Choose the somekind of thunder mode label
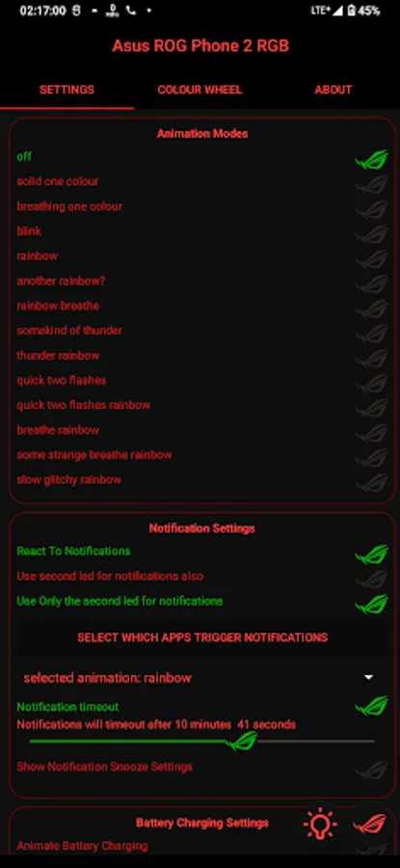 [x=69, y=331]
